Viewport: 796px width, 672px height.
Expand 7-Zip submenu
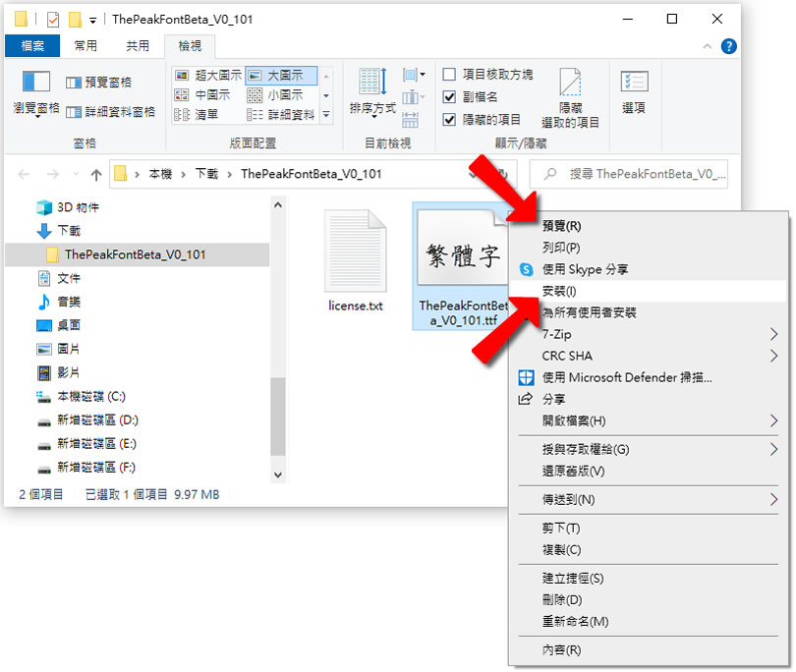pyautogui.click(x=648, y=334)
